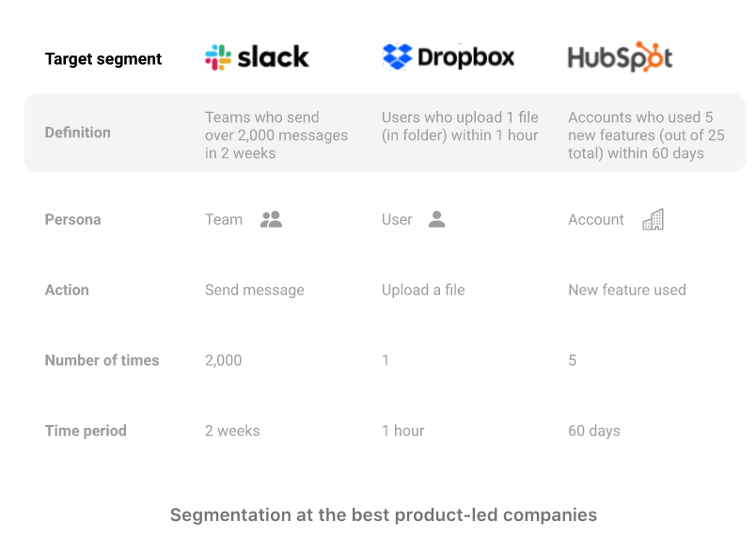Click the HubSpot logo
Image resolution: width=756 pixels, height=537 pixels.
click(x=620, y=57)
